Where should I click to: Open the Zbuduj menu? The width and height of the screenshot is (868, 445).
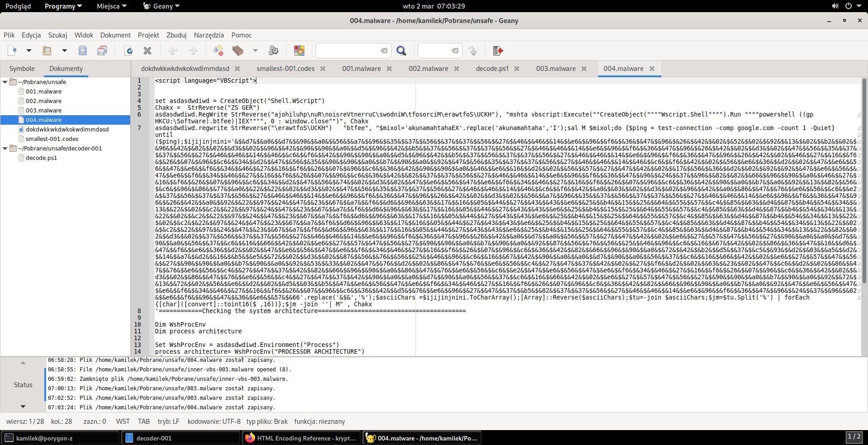point(176,35)
